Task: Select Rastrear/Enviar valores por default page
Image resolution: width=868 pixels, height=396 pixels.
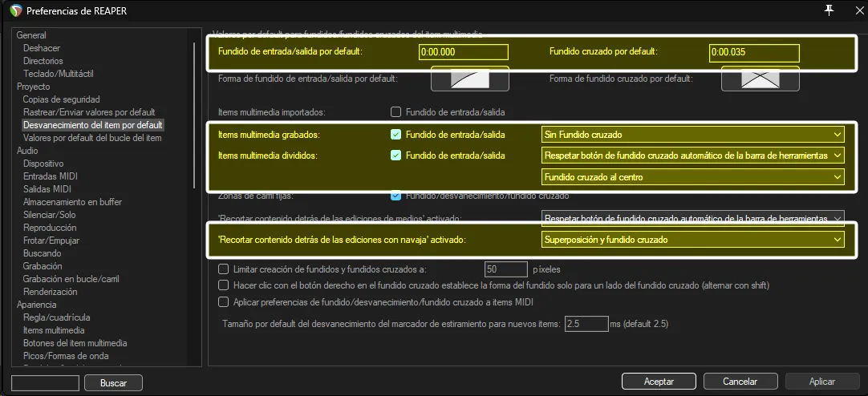Action: pyautogui.click(x=89, y=112)
